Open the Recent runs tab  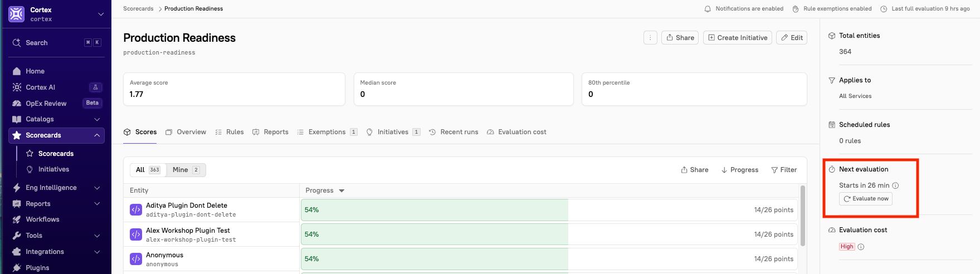coord(454,132)
